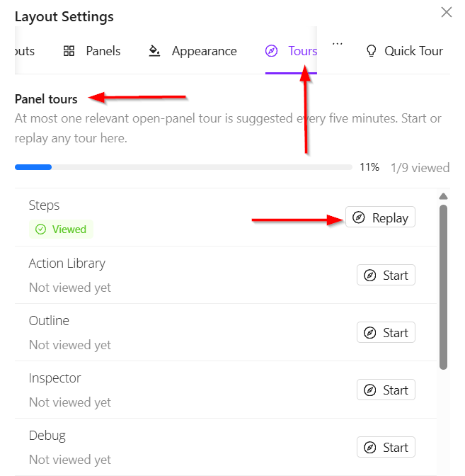Click the paint bucket icon beside Appearance
The image size is (465, 476).
click(154, 51)
